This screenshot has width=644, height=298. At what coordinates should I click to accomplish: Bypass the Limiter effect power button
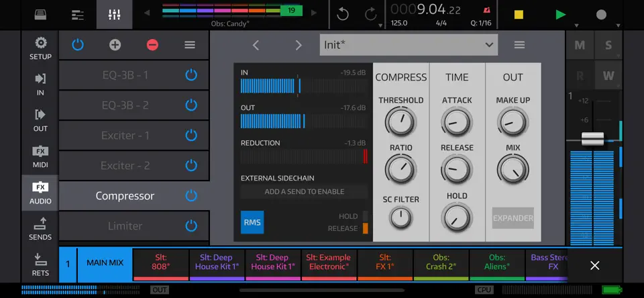pyautogui.click(x=191, y=226)
